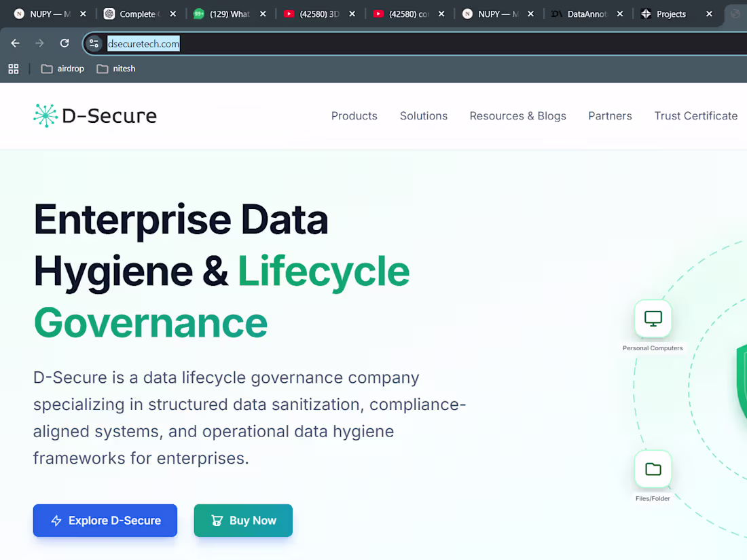Open the Products dropdown
This screenshot has height=560, width=747.
[x=354, y=115]
